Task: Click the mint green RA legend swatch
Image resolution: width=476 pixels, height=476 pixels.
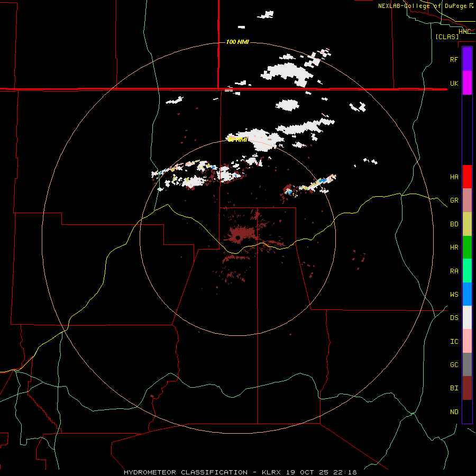Action: click(467, 271)
